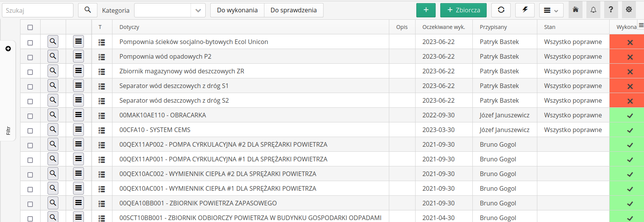The width and height of the screenshot is (644, 222).
Task: Open help question mark icon
Action: [611, 10]
